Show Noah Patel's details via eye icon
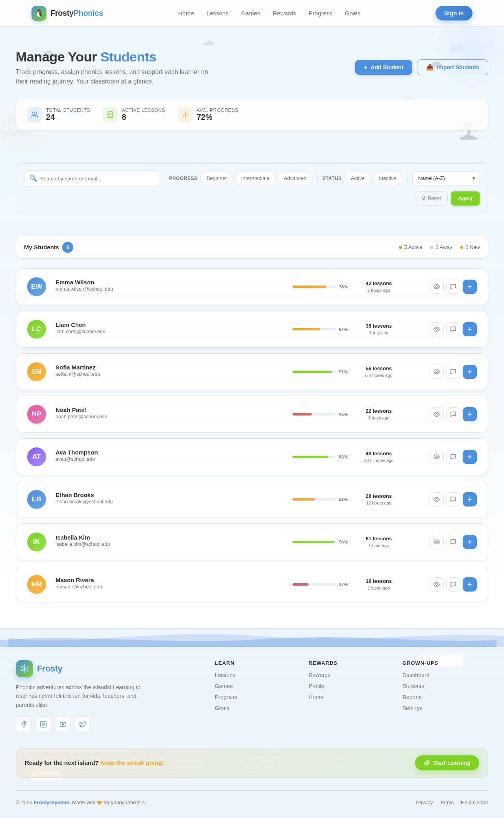 click(436, 414)
